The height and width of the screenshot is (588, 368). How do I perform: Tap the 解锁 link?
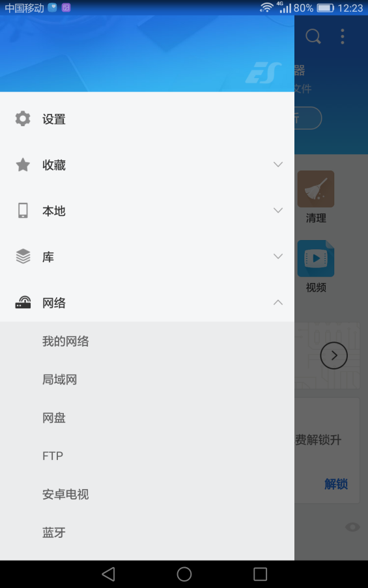point(336,484)
